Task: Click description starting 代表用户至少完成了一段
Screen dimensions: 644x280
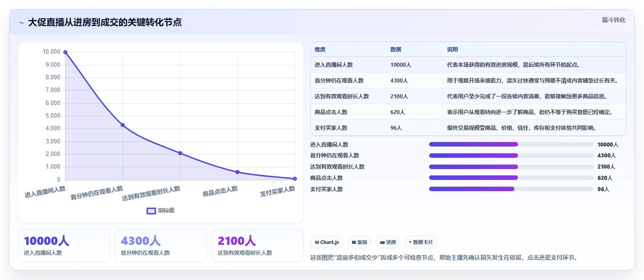Action: [527, 96]
